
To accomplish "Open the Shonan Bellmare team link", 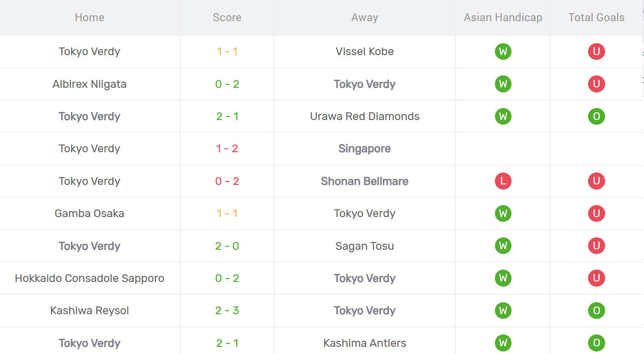I will click(x=365, y=181).
